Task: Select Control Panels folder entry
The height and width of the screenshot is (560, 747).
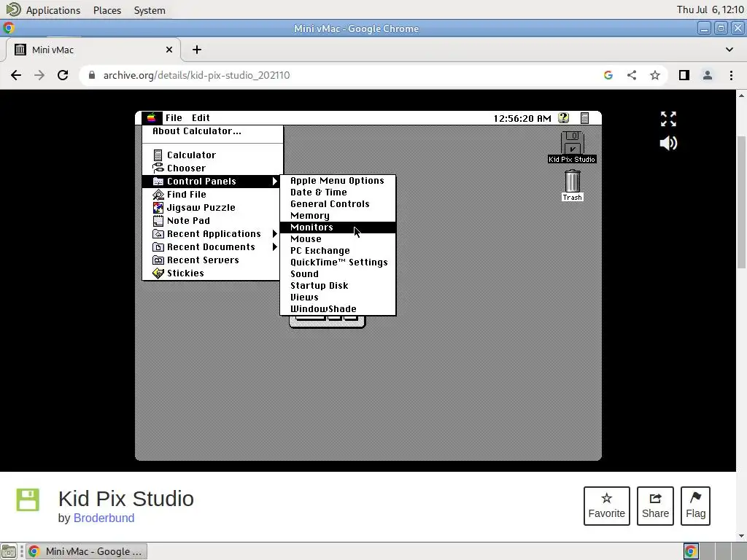Action: [210, 182]
